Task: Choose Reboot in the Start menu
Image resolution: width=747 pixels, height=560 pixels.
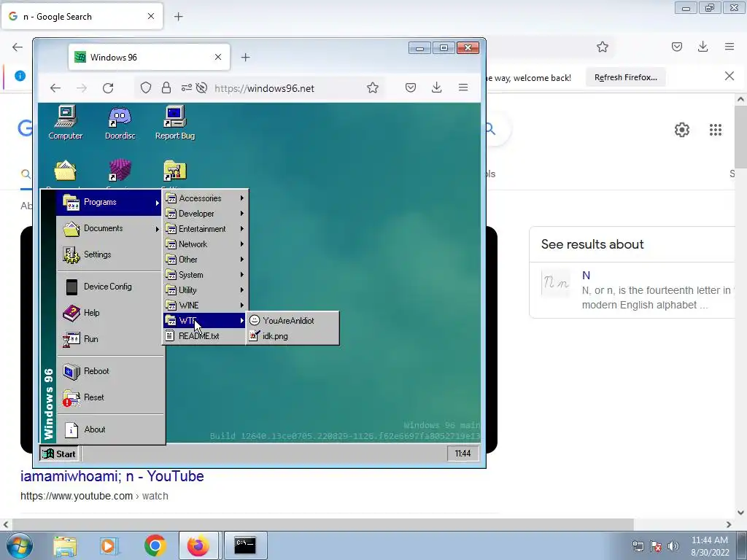Action: click(x=109, y=371)
